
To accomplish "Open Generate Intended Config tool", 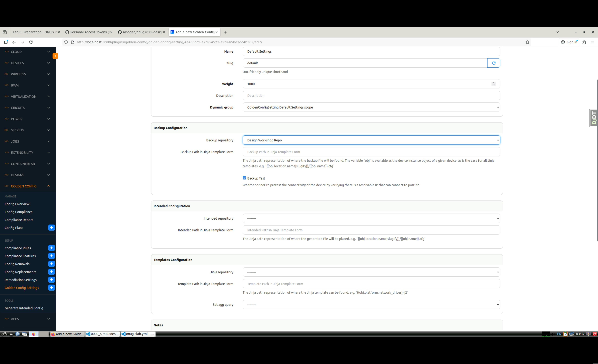I will click(x=24, y=308).
